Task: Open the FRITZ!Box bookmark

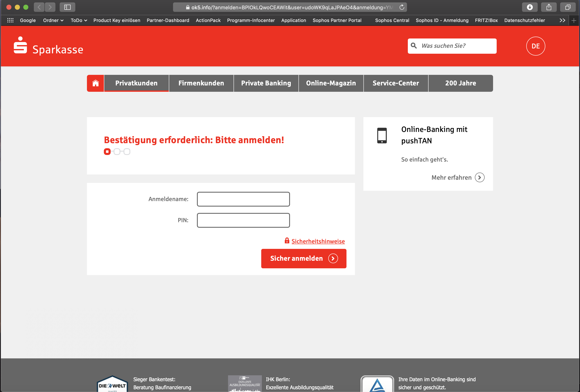Action: (486, 20)
